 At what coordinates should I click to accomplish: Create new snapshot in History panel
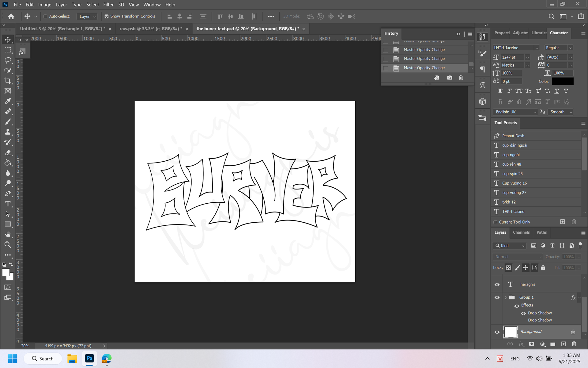point(449,78)
